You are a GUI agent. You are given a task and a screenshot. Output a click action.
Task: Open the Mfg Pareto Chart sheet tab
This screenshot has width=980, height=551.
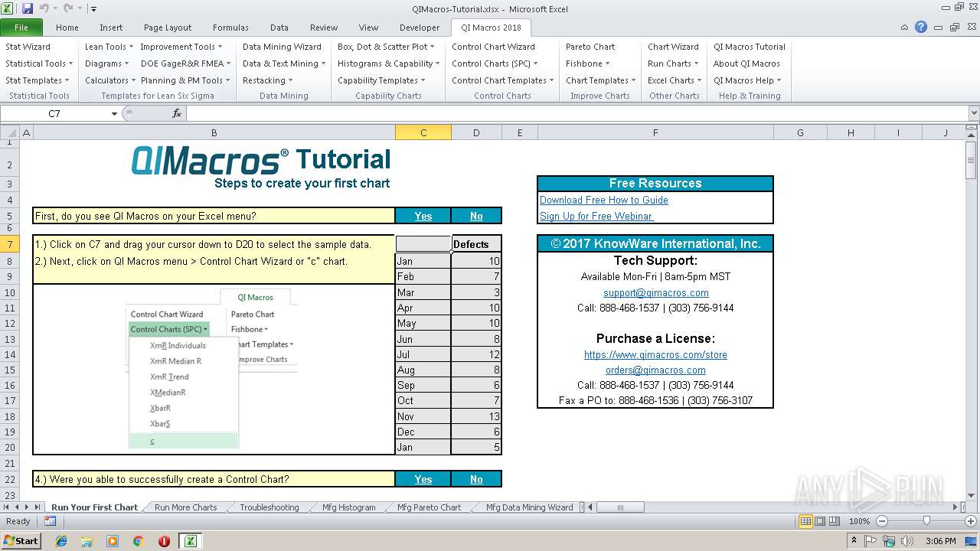429,507
